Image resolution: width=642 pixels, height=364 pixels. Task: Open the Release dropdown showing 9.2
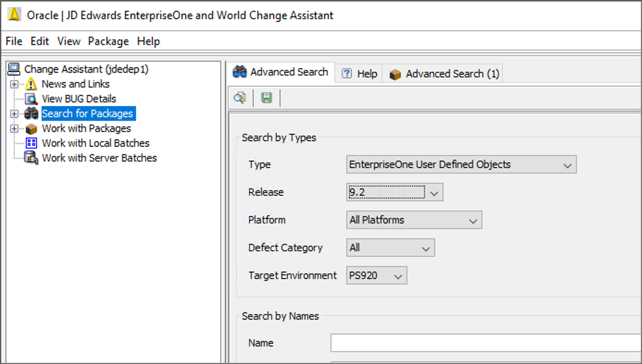coord(395,192)
